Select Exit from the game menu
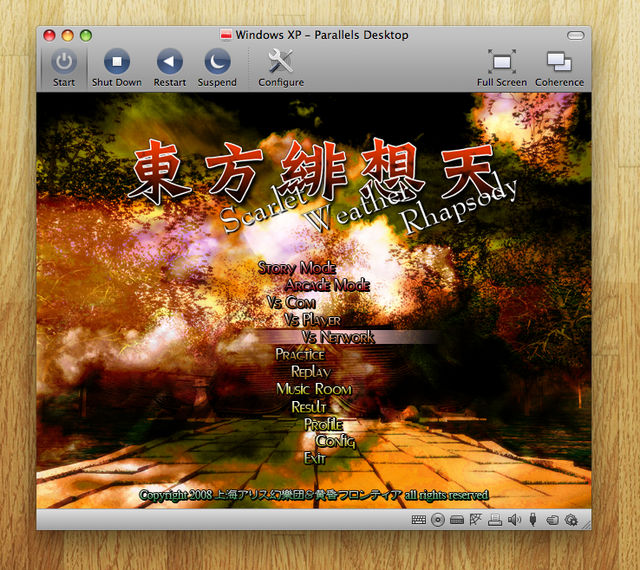Viewport: 640px width, 570px height. [315, 458]
